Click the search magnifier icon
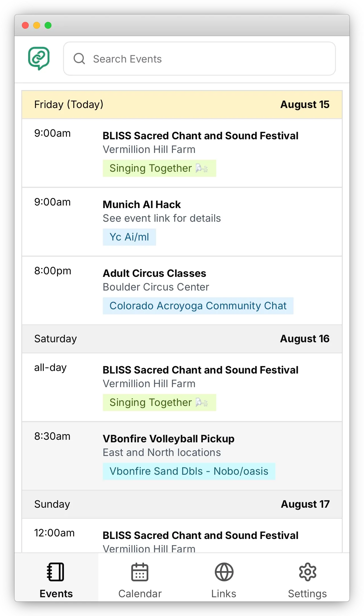 tap(79, 59)
